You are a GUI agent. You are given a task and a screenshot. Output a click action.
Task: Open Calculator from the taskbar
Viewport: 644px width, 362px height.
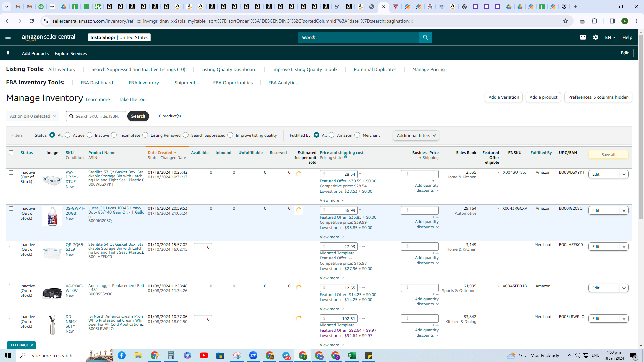(171, 355)
